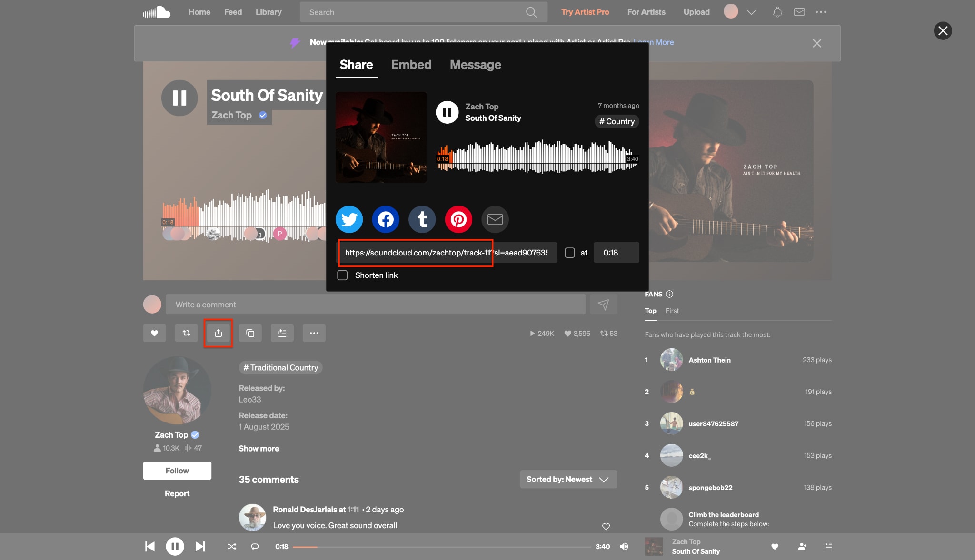
Task: Enable sharing at timestamp 0:18
Action: [x=569, y=253]
